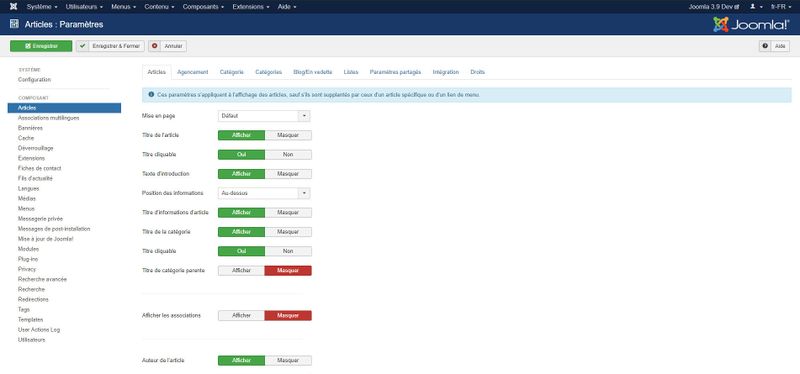Select the Articles tab
Viewport: 800px width, 374px height.
coord(157,72)
